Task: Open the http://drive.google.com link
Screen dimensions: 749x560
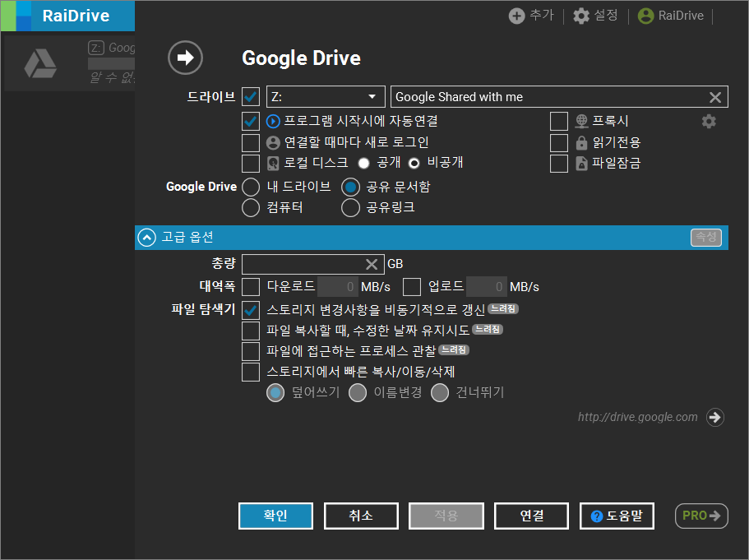Action: (638, 418)
